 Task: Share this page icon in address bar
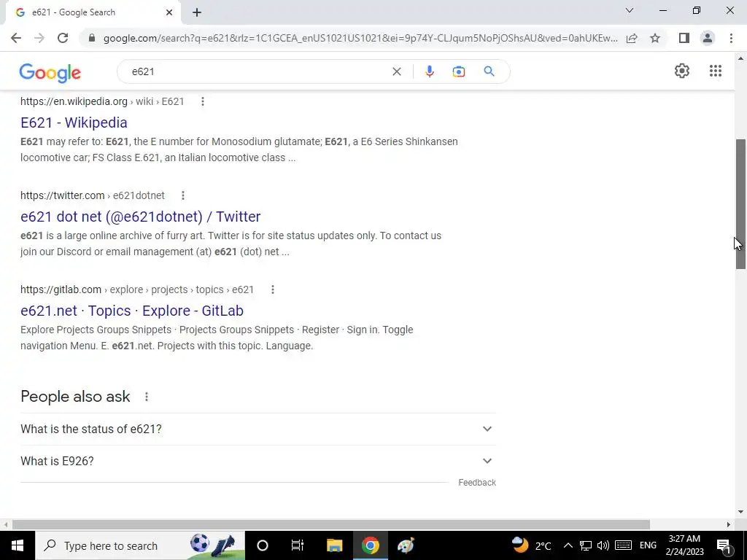[x=632, y=38]
